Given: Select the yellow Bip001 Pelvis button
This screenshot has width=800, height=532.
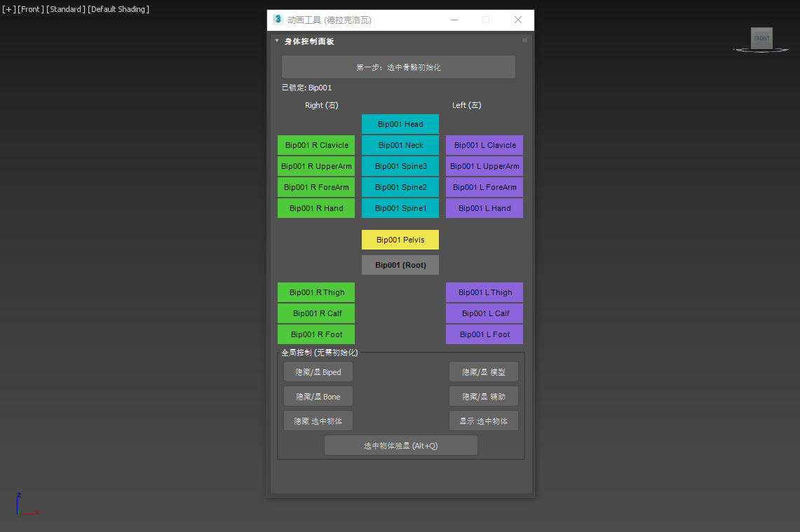Looking at the screenshot, I should point(400,240).
